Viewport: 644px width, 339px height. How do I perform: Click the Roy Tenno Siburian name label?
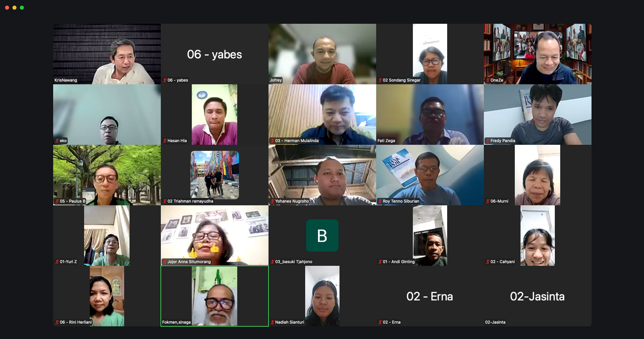[401, 201]
